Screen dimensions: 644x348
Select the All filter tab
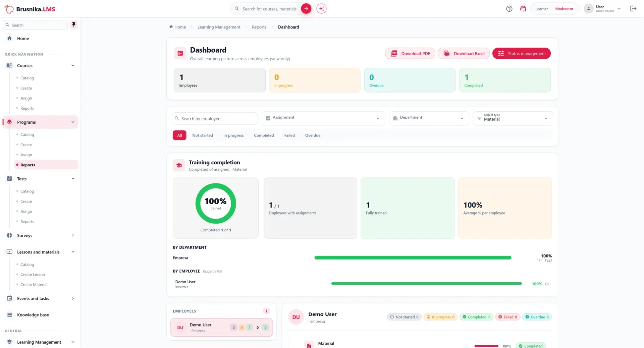[179, 135]
